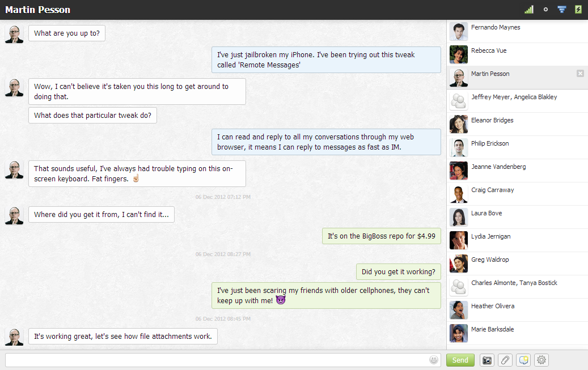Click the camera photo attach icon
Viewport: 588px width, 370px height.
[487, 360]
